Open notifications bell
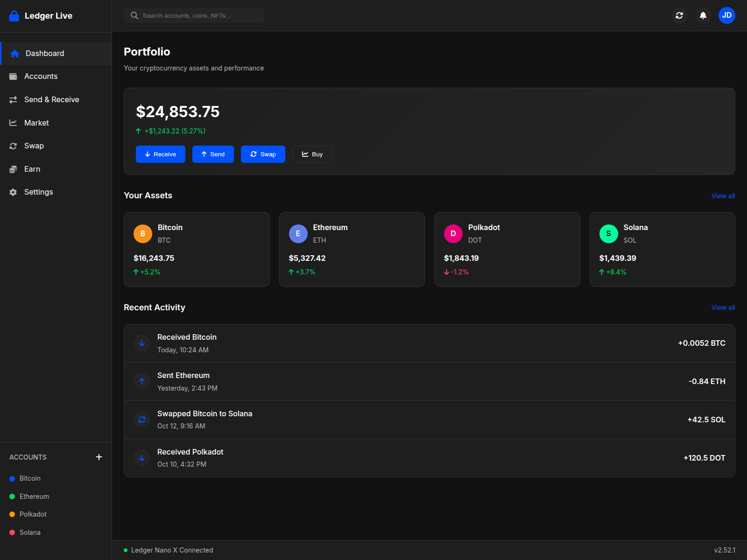 (x=703, y=15)
